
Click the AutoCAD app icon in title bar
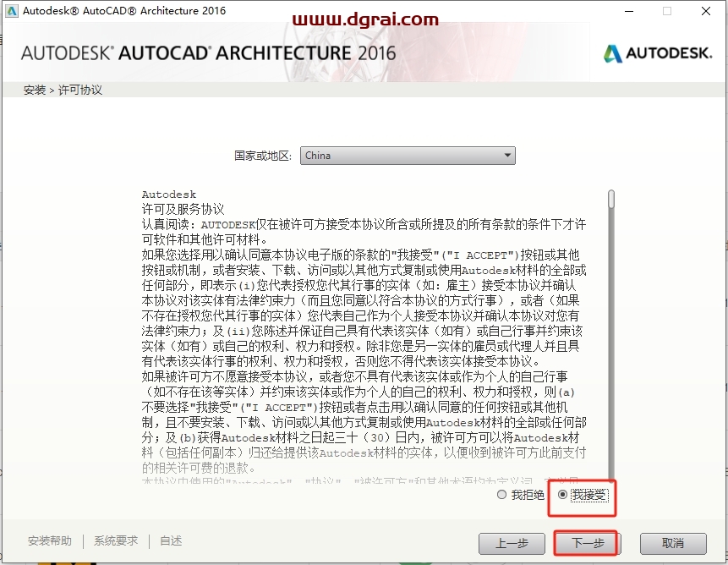pos(11,11)
